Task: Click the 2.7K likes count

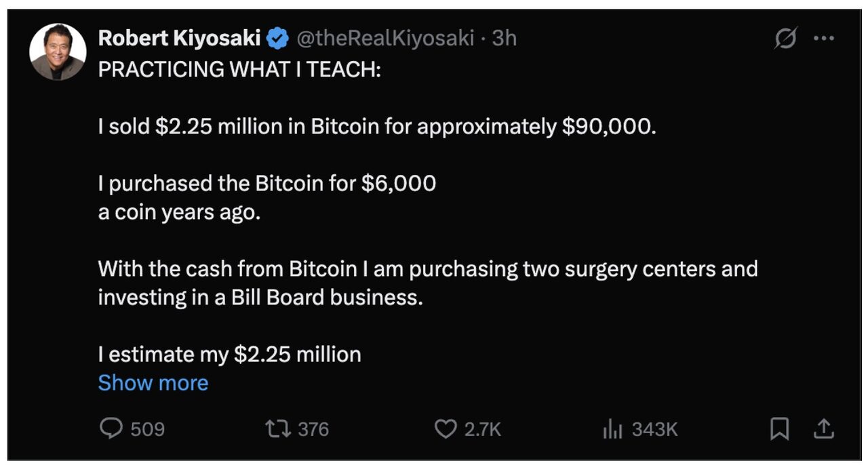Action: (x=482, y=429)
